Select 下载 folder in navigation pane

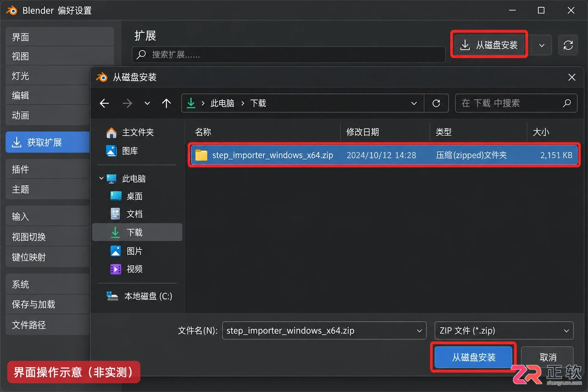[x=137, y=232]
